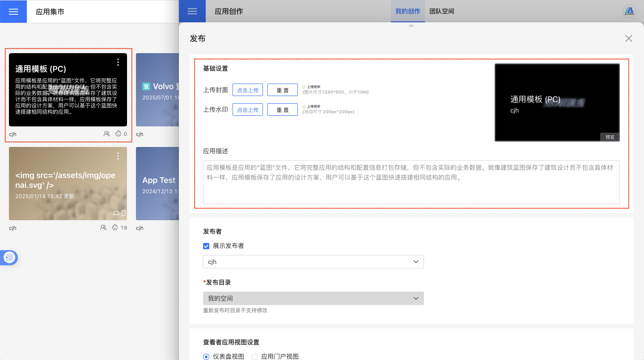The image size is (644, 360).
Task: Click 点击上传 button for 上传封面
Action: (x=247, y=90)
